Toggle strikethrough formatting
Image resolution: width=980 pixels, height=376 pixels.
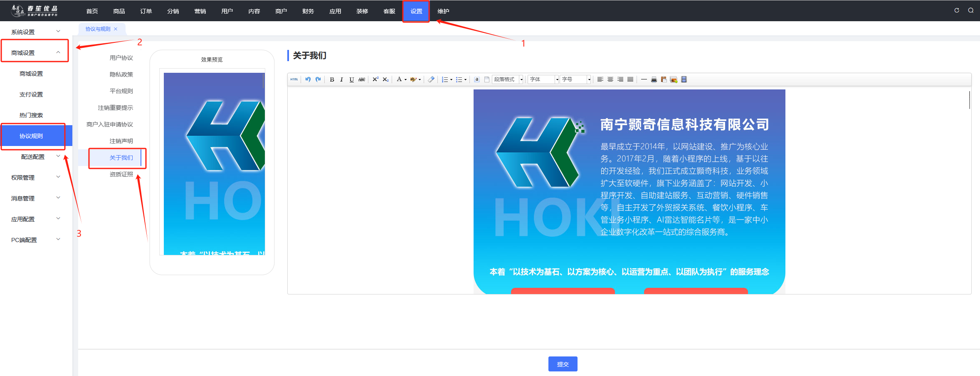click(362, 79)
